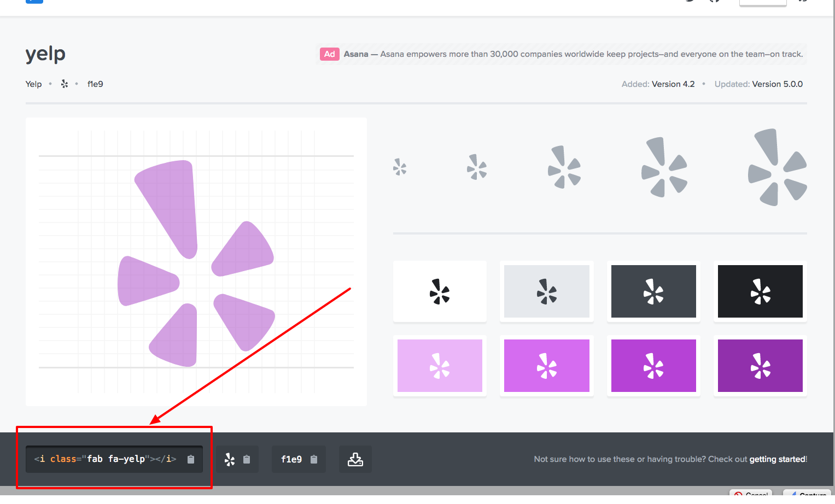Select the yelp icon on black background

760,291
